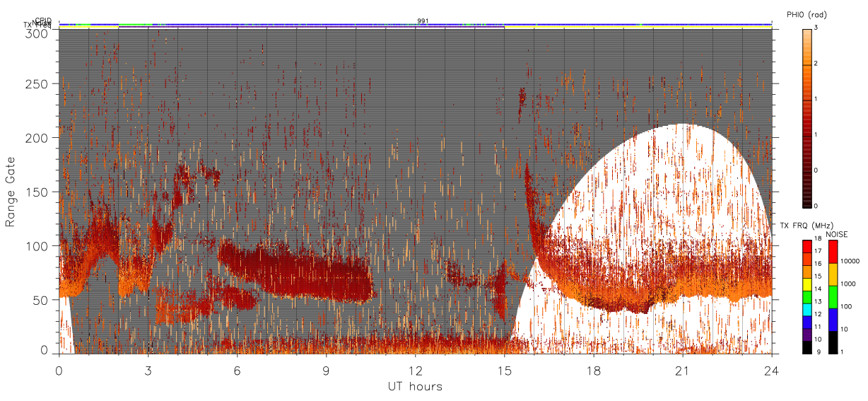This screenshot has height=401, width=868.
Task: Click the black 9–10 MHz TX FRQ swatch
Action: [807, 347]
